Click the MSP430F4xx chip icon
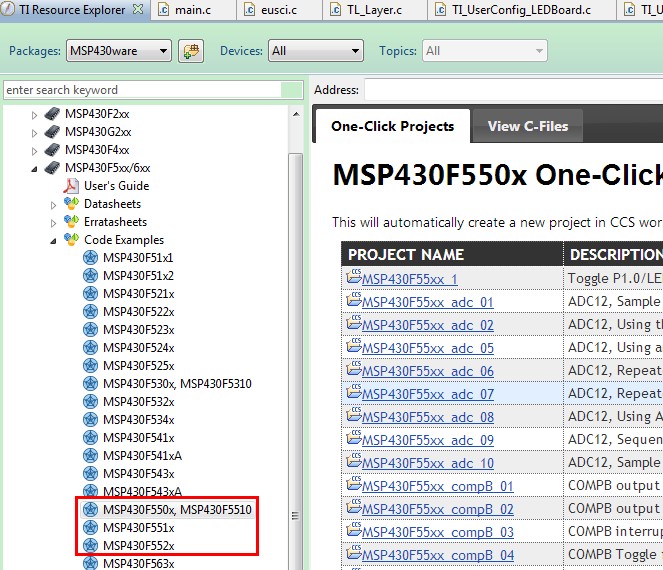The image size is (663, 570). pyautogui.click(x=52, y=150)
